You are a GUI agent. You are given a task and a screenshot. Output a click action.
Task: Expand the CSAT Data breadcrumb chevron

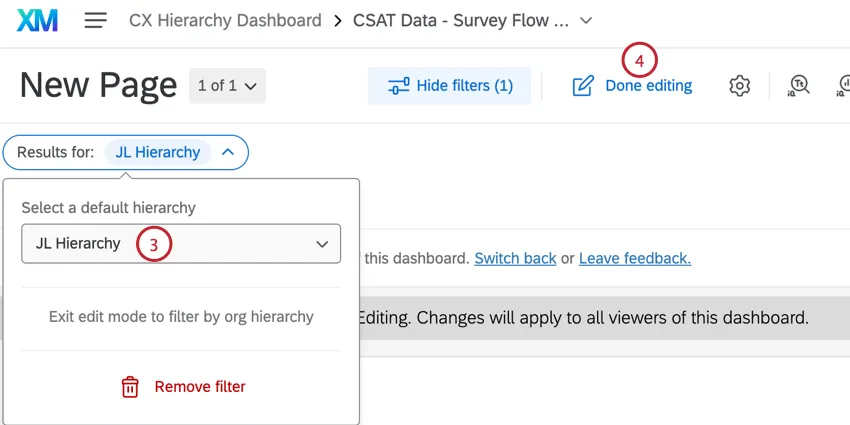tap(586, 20)
